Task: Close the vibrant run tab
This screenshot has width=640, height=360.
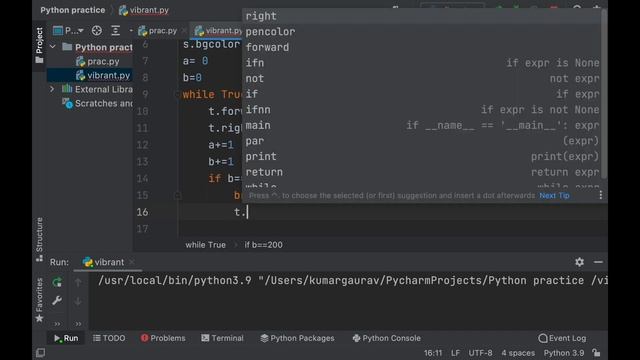Action: [131, 262]
